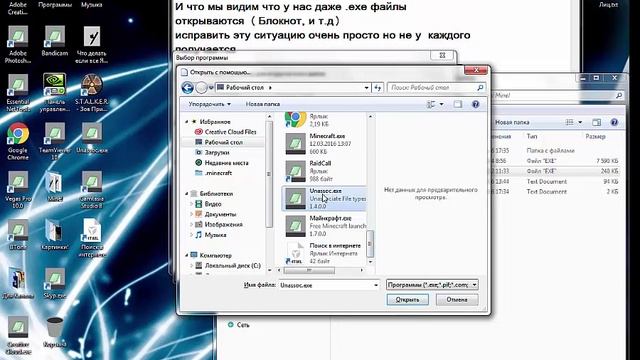Open the Camtasia Studio 8 desktop shortcut
The image size is (640, 360).
pos(92,190)
